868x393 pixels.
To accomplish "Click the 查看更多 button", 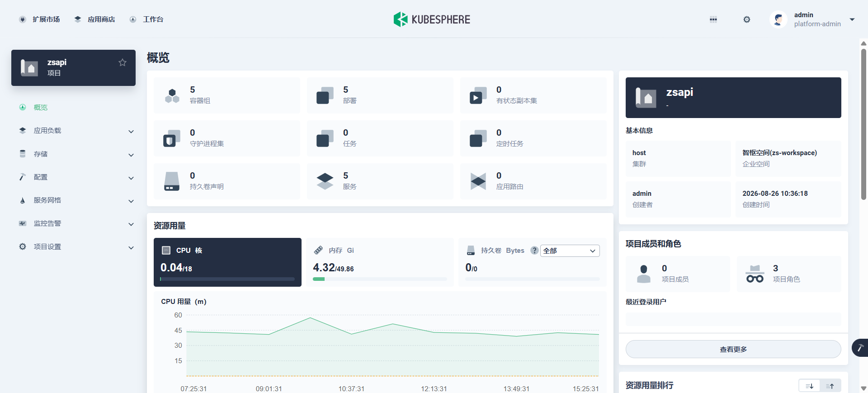I will (x=733, y=349).
